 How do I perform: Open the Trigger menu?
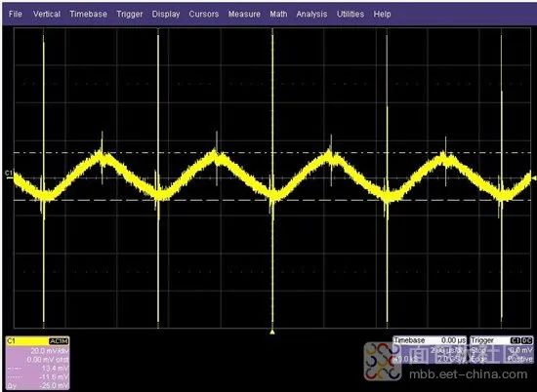[x=130, y=14]
